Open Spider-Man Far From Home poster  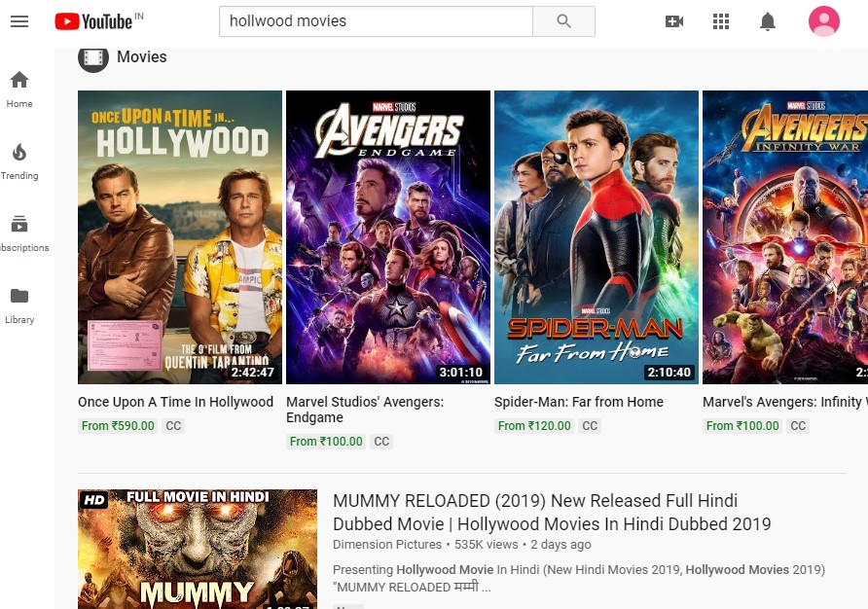click(x=597, y=237)
